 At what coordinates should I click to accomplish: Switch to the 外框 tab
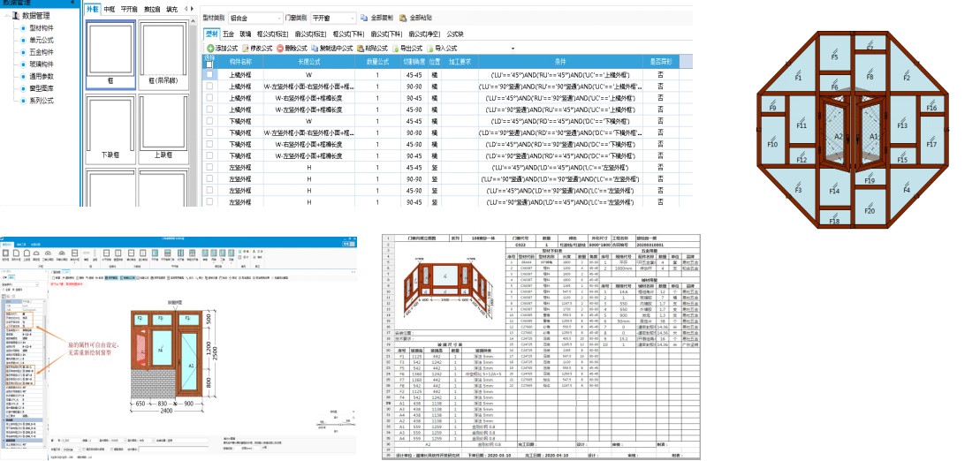pos(93,10)
